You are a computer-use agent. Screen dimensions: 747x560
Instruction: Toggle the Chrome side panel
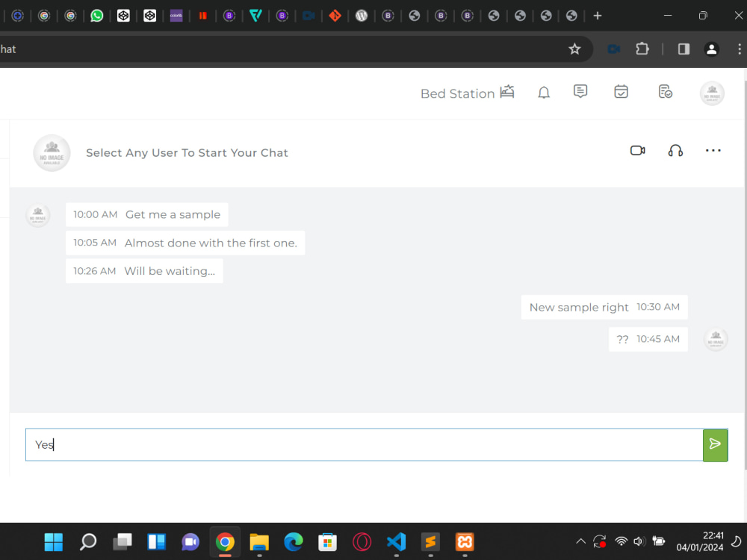click(684, 49)
